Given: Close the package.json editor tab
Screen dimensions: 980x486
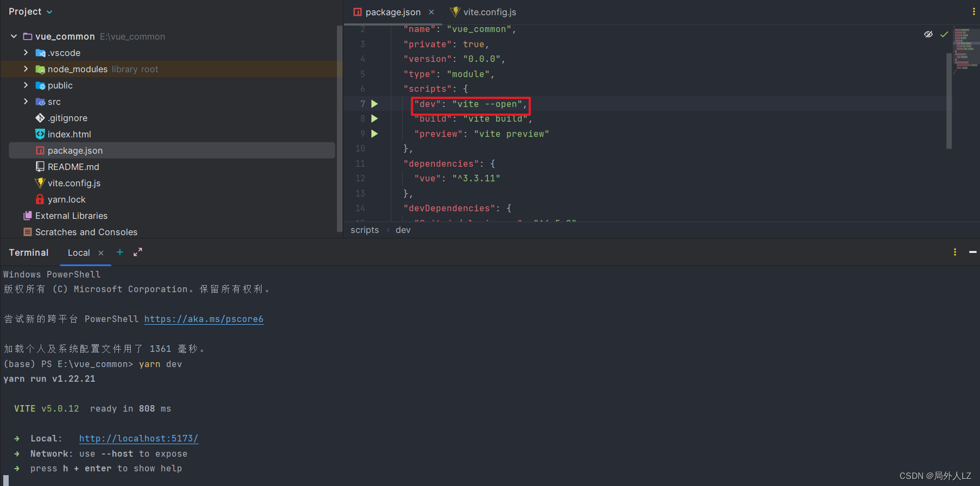Looking at the screenshot, I should [431, 12].
